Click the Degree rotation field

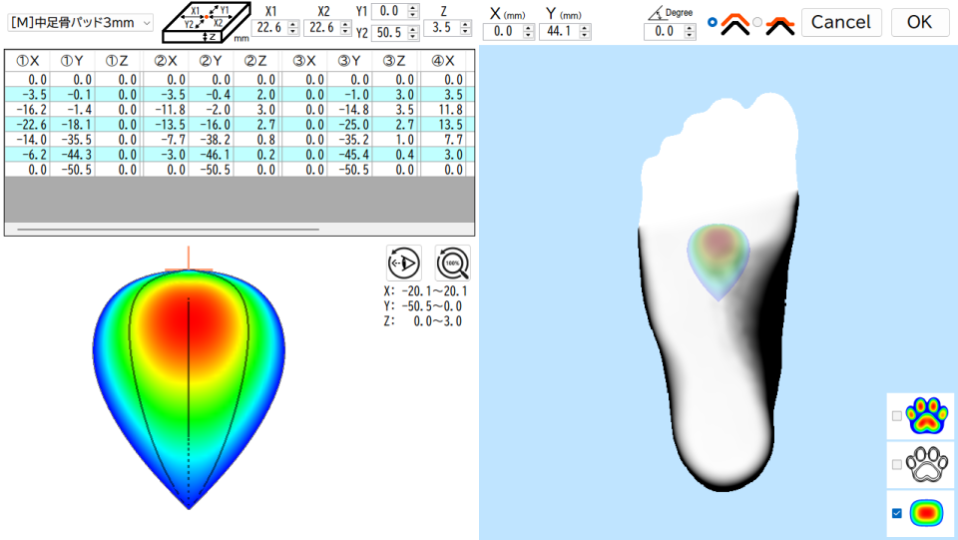coord(664,31)
